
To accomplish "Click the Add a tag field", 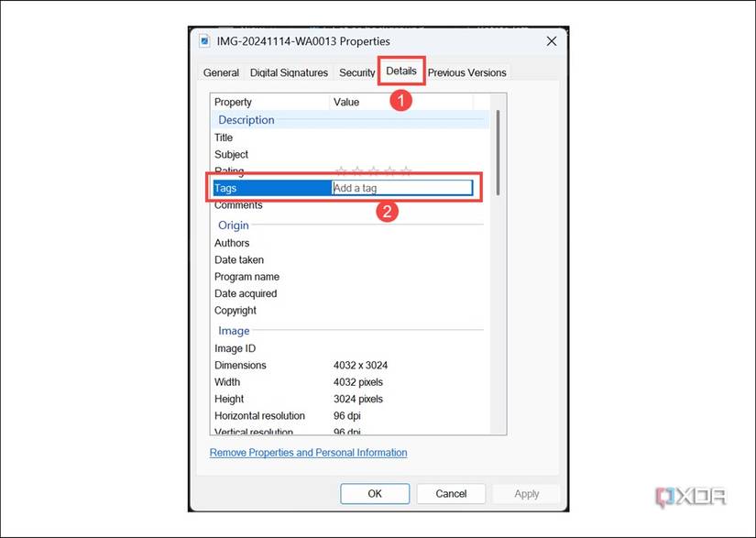I will click(x=402, y=188).
